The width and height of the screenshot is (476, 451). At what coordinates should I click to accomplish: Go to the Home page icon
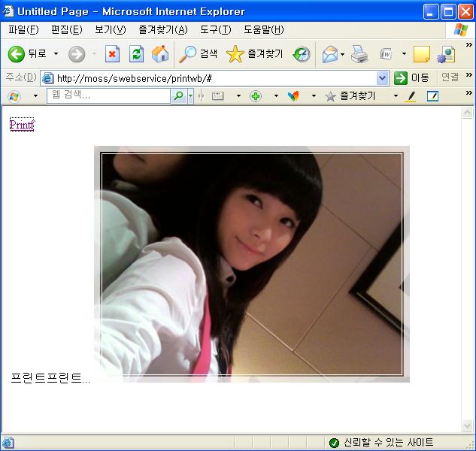[x=160, y=54]
